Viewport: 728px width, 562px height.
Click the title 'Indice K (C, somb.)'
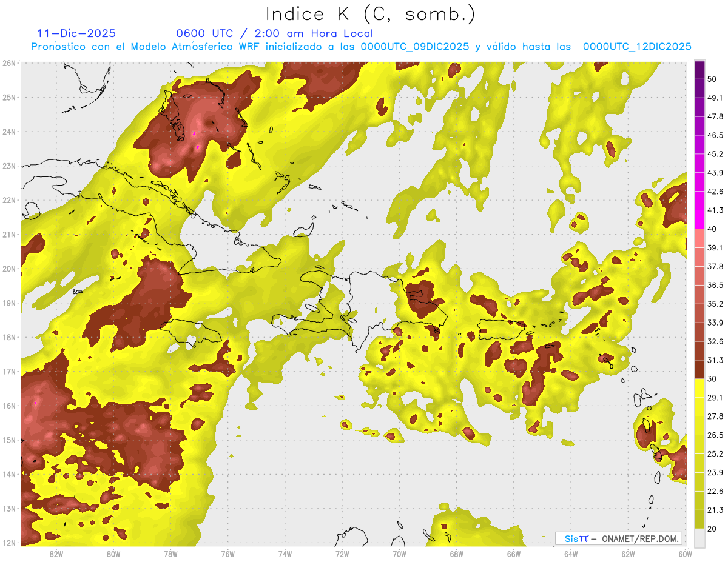point(370,15)
